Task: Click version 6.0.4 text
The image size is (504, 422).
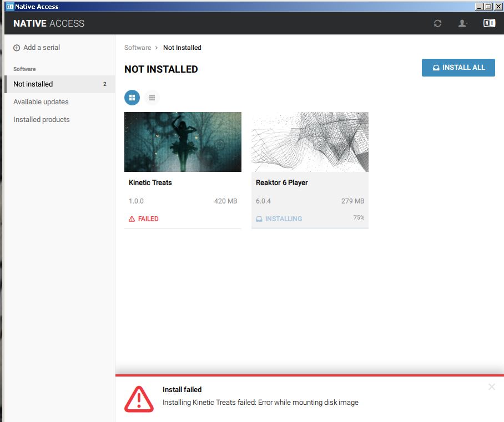Action: 263,201
